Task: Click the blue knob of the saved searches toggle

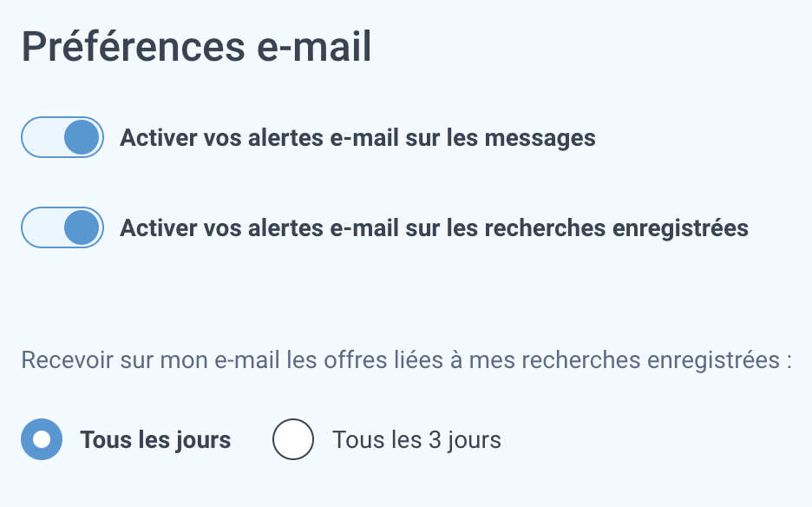Action: coord(82,227)
